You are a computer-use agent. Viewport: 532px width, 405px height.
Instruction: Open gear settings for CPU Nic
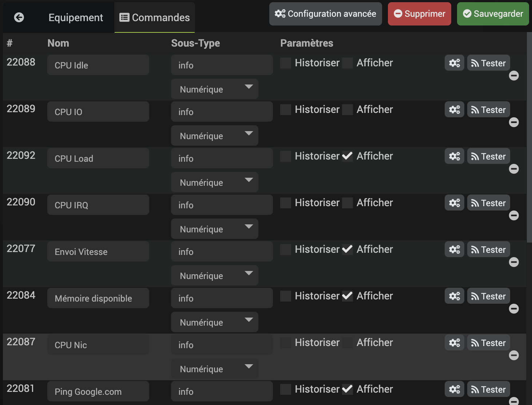(454, 343)
